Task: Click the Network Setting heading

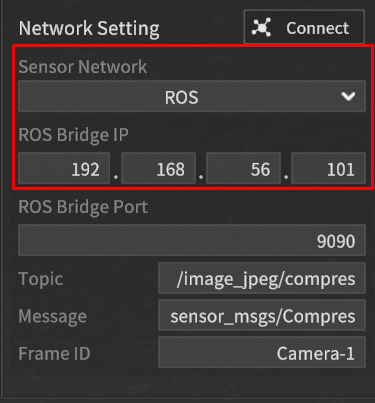Action: 89,28
